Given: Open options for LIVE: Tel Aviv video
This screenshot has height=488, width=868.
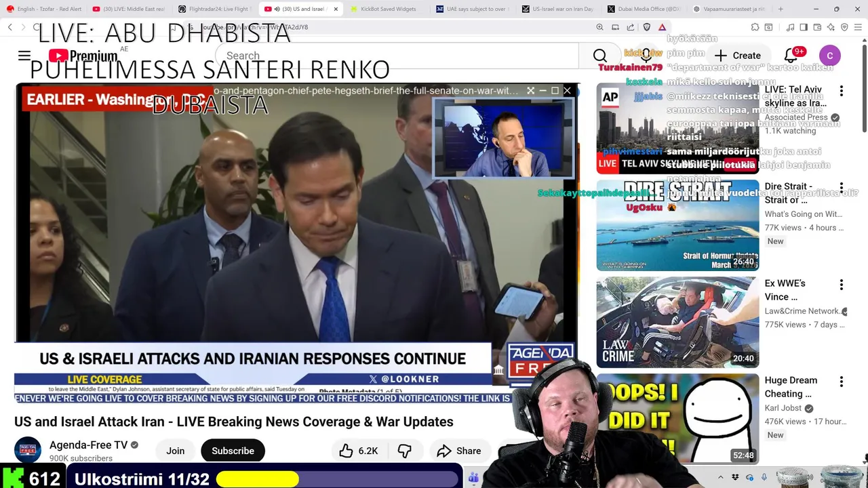Looking at the screenshot, I should 842,91.
